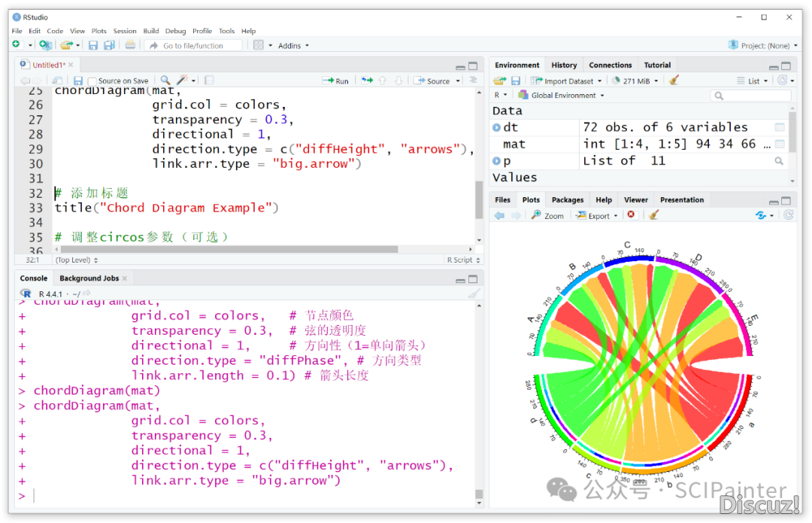
Task: Go to the previous plot
Action: [x=499, y=215]
